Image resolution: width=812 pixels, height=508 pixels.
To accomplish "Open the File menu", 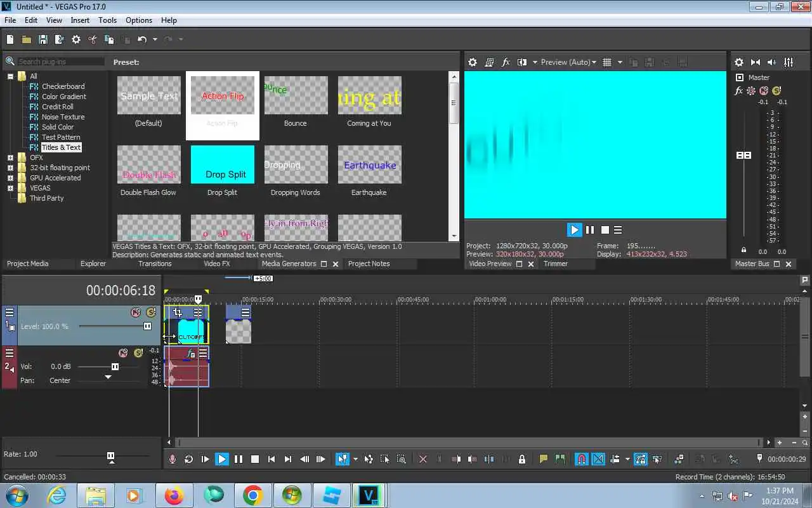I will [10, 20].
